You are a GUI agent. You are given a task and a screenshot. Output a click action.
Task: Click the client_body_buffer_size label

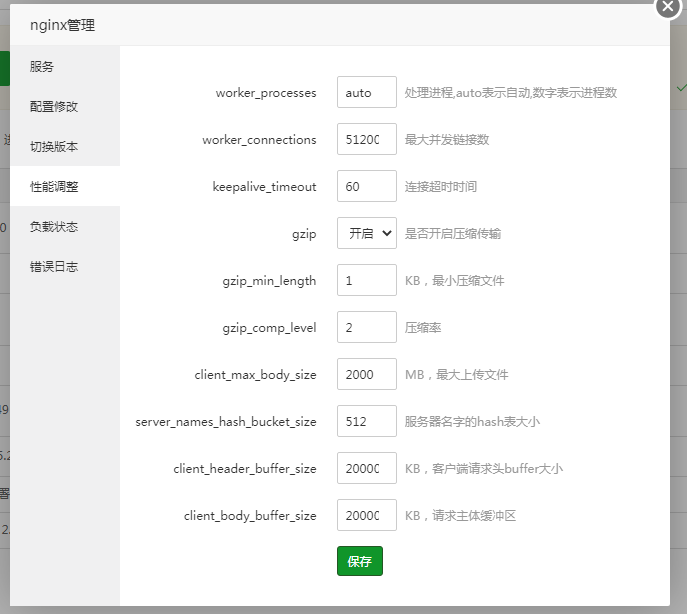pyautogui.click(x=250, y=516)
